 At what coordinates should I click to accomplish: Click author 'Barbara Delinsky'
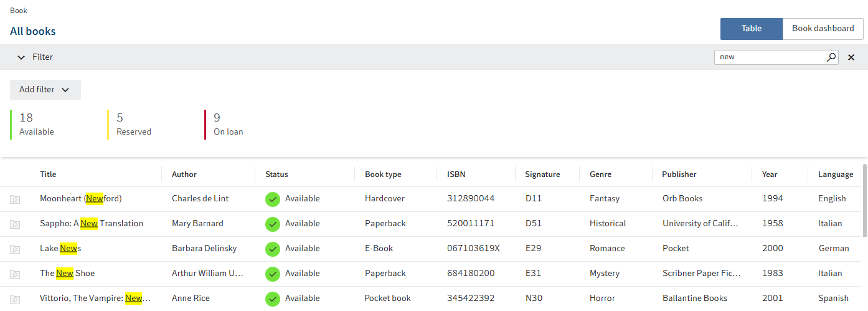pyautogui.click(x=204, y=249)
